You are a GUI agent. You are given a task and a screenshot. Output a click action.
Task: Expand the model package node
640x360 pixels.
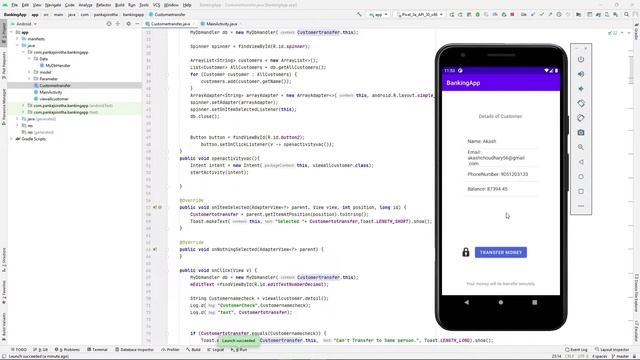point(29,72)
